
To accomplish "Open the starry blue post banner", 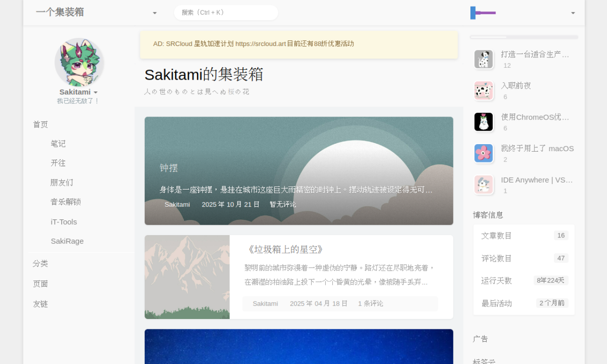I will click(299, 346).
